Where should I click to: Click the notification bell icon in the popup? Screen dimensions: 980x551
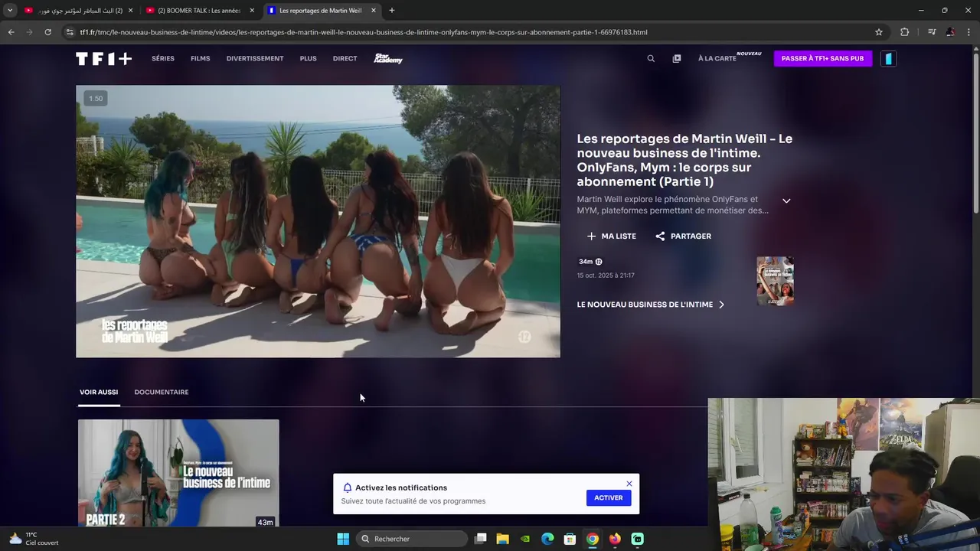pos(348,487)
